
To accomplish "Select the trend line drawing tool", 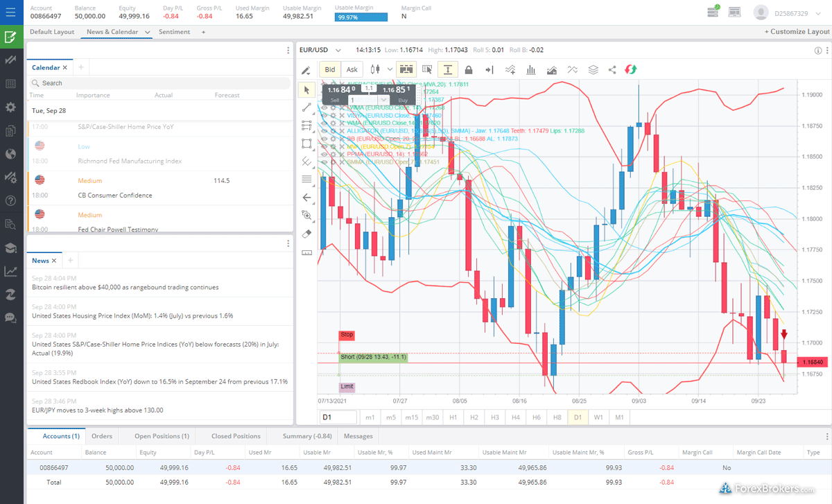I will 306,107.
